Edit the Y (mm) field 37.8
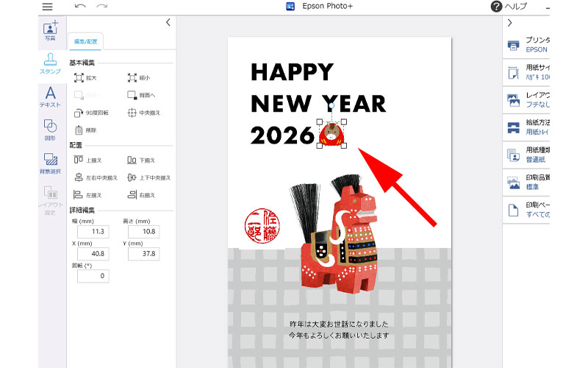This screenshot has width=588, height=368. tap(143, 254)
